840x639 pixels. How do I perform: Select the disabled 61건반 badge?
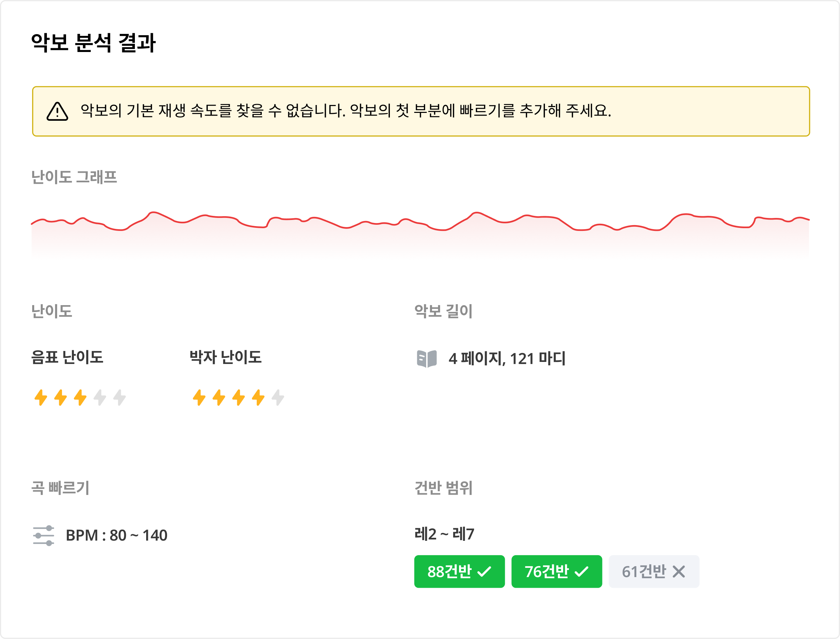pyautogui.click(x=654, y=571)
